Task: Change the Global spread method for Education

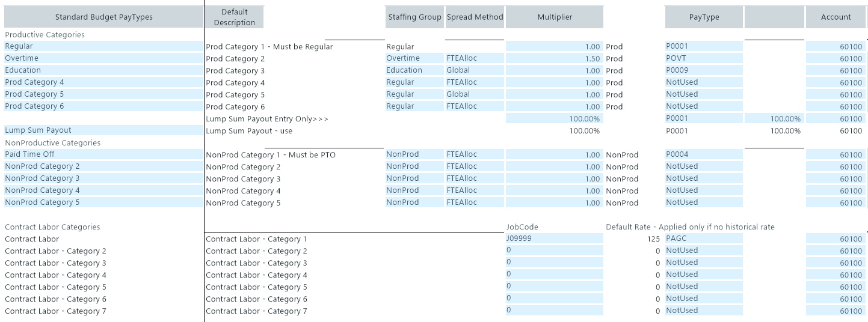Action: pyautogui.click(x=474, y=70)
